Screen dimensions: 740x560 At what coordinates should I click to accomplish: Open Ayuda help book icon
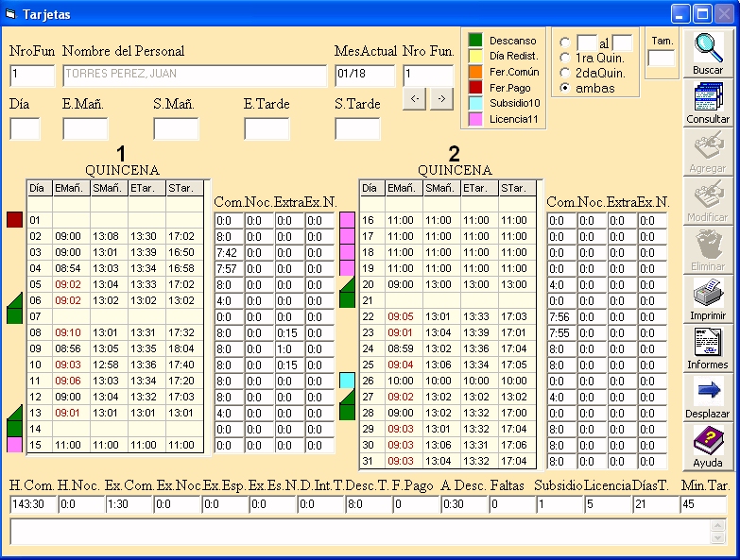[708, 442]
